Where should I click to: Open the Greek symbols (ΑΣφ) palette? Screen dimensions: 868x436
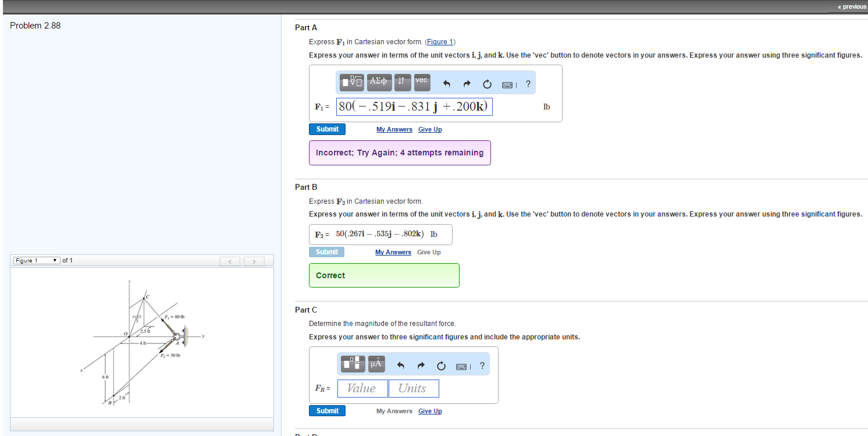(x=379, y=81)
